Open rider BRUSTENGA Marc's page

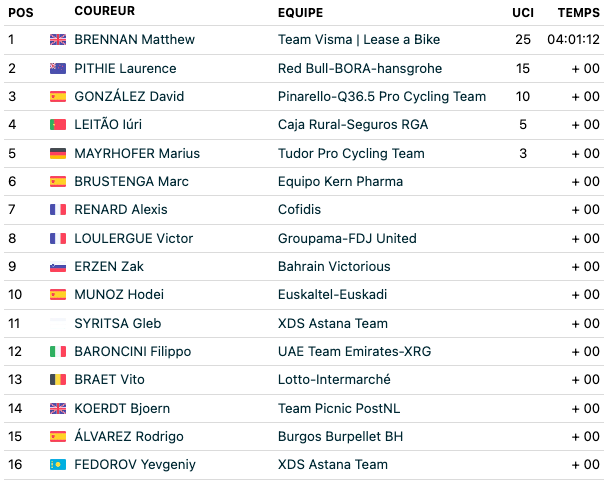[131, 181]
